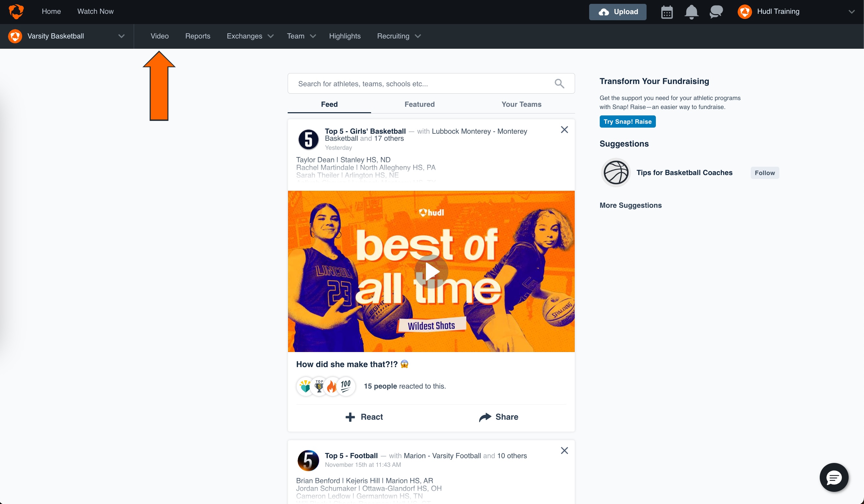Screen dimensions: 864x504
Task: Click the search magnifier icon
Action: 559,83
